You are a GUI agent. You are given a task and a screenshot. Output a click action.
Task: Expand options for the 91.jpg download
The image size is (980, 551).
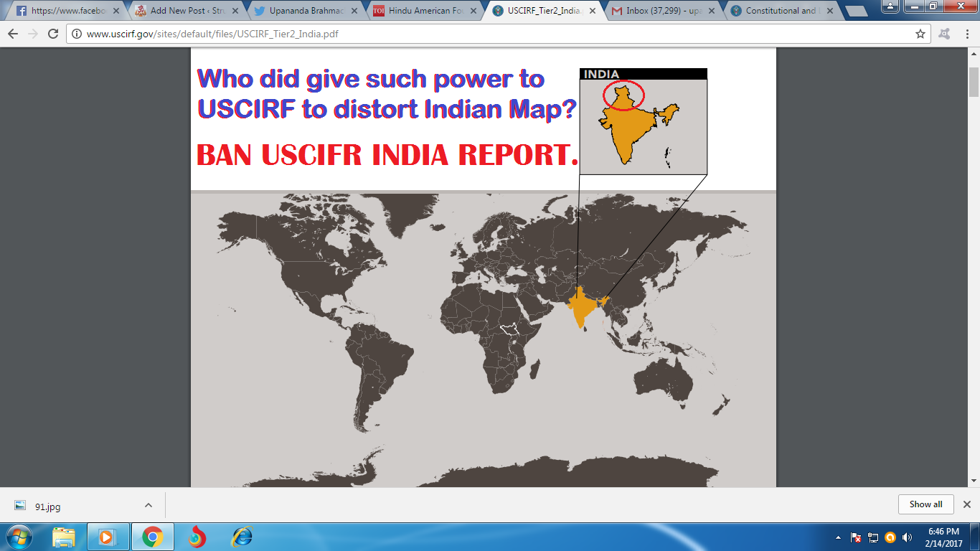[x=149, y=505]
